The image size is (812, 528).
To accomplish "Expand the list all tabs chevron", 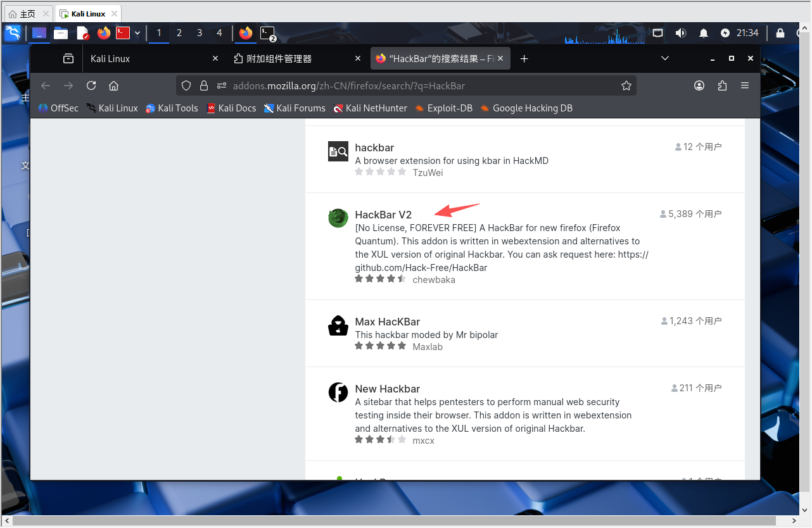I will [665, 58].
